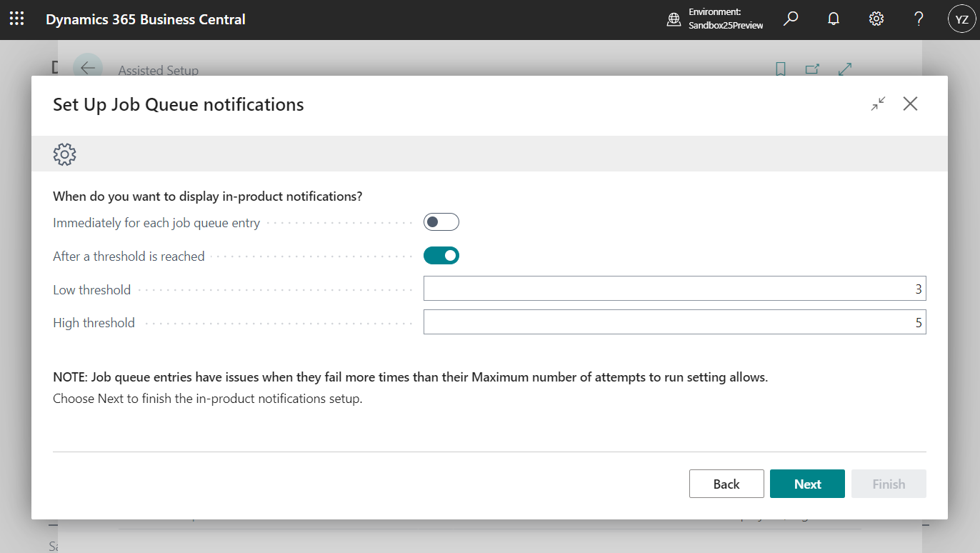This screenshot has width=980, height=553.
Task: Open the Dynamics 365 app launcher grid
Action: pyautogui.click(x=16, y=19)
